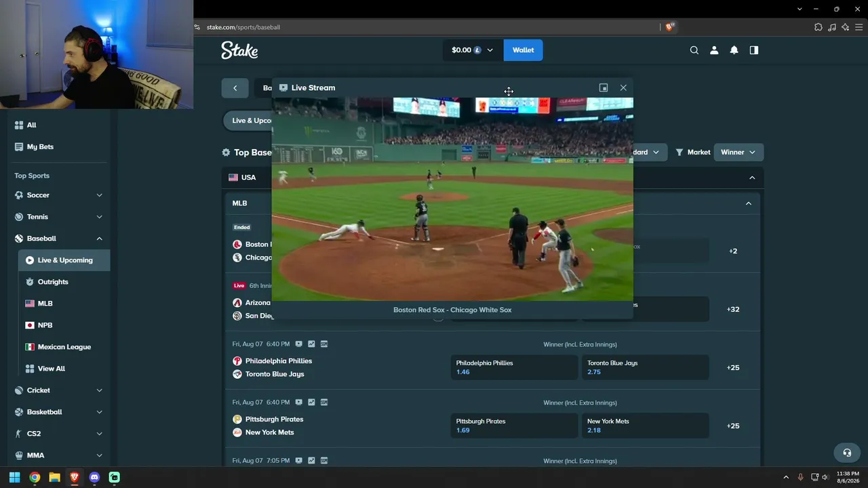Screen dimensions: 868x488
Task: Launch Google Chrome from the taskbar
Action: [35, 477]
